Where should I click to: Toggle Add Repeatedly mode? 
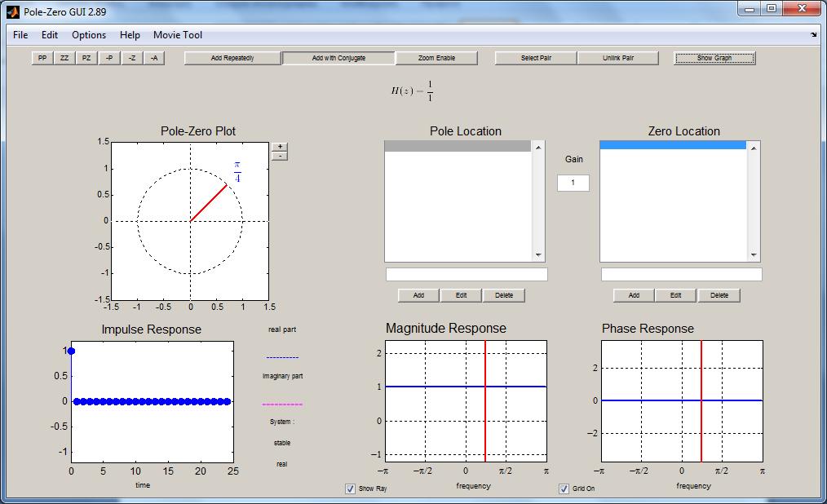232,58
